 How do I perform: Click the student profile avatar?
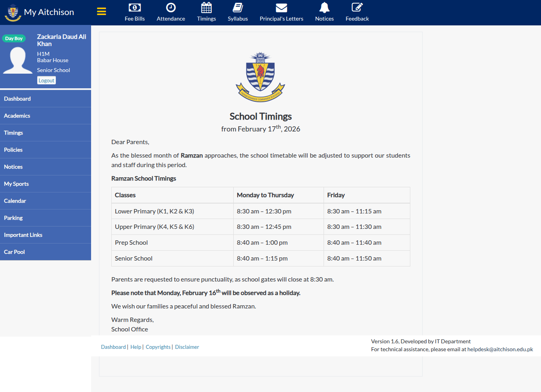pos(18,60)
